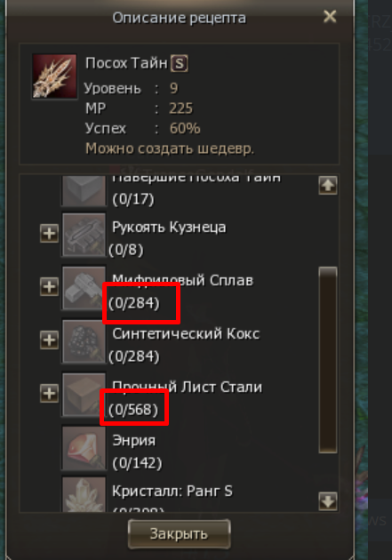Screen dimensions: 392x560
Task: Select the Синтетический Кокс material icon
Action: (84, 341)
